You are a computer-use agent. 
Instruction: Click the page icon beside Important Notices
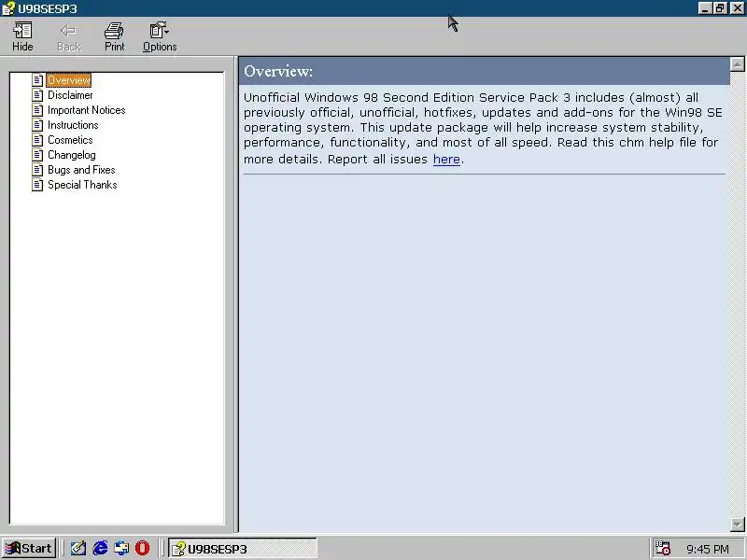[37, 110]
